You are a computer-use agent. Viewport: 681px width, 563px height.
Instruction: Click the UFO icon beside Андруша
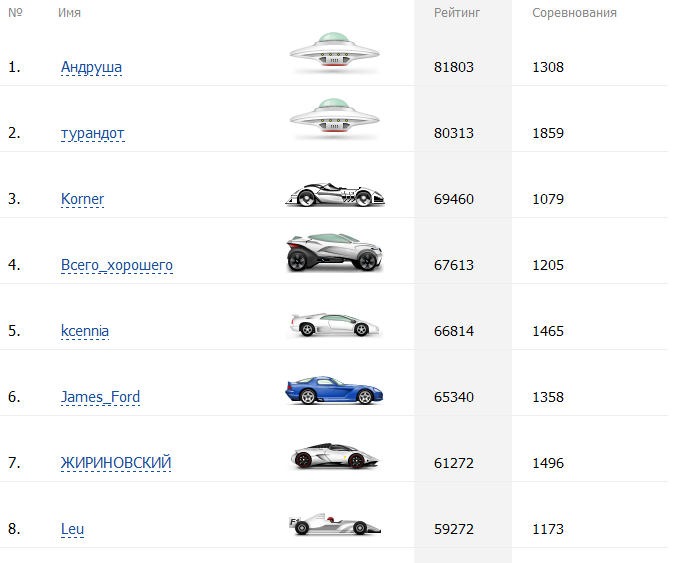334,53
